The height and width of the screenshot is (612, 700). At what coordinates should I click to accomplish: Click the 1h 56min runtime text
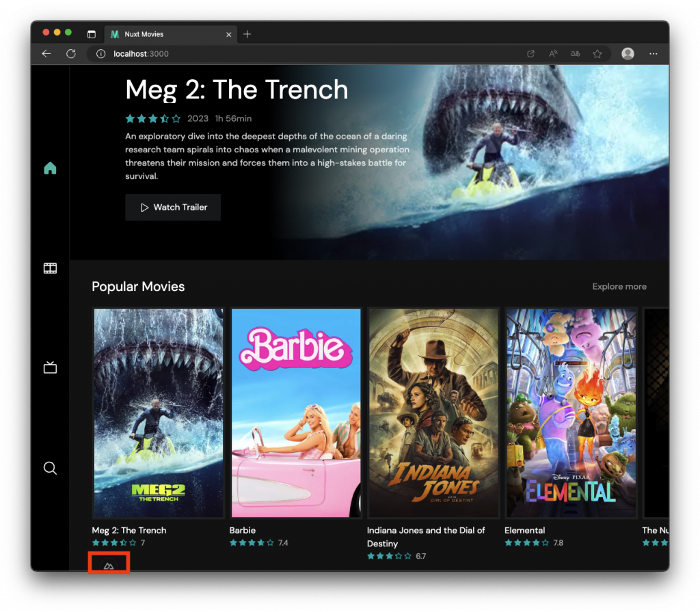coord(234,119)
